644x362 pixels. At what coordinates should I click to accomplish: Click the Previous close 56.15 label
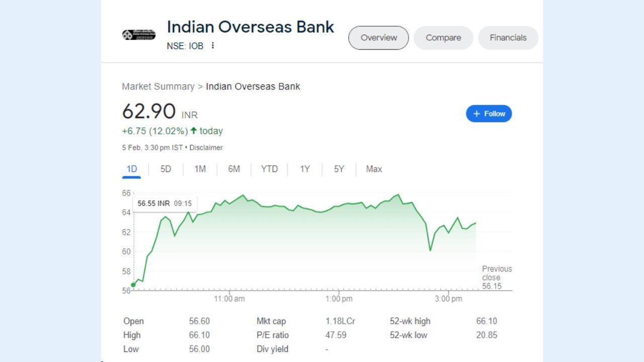click(496, 278)
